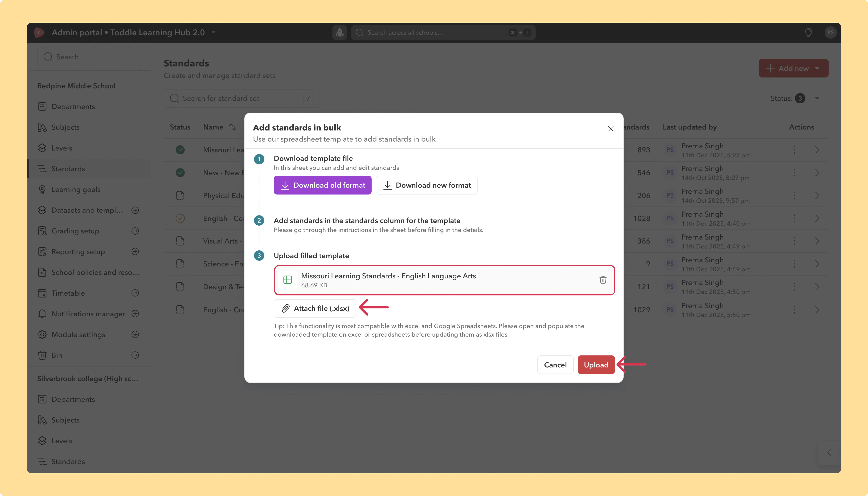Cancel the bulk upload dialog
Viewport: 868px width, 496px height.
[555, 365]
